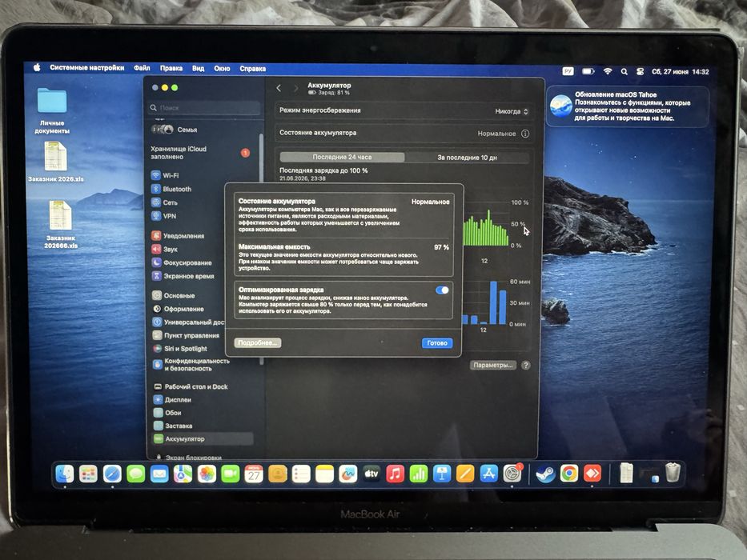Open Хранилище iCloud заполнено notice
The image size is (747, 560).
click(200, 152)
